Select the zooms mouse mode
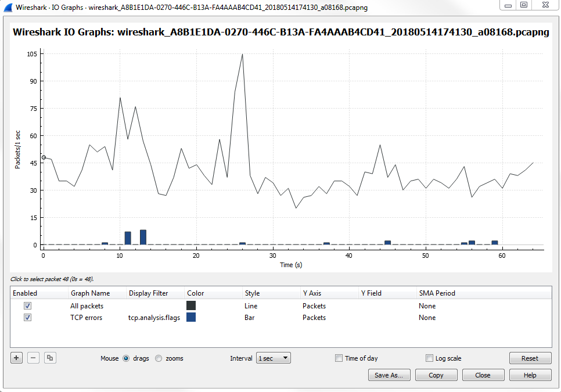This screenshot has width=561, height=392. point(159,358)
